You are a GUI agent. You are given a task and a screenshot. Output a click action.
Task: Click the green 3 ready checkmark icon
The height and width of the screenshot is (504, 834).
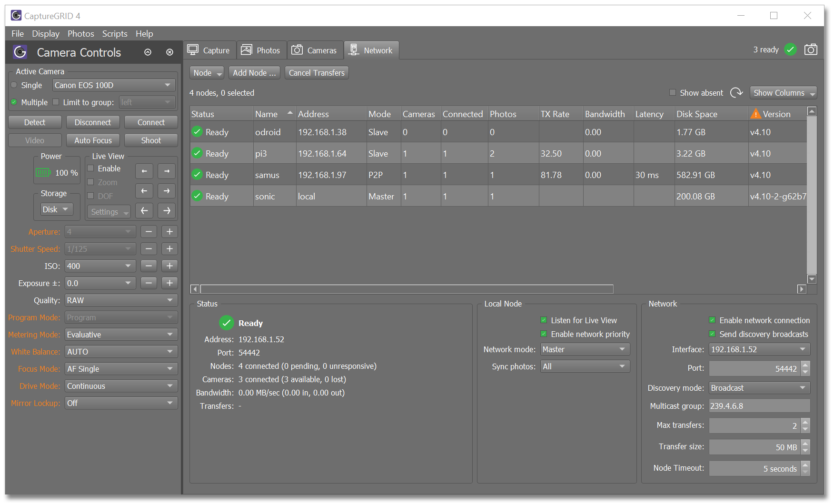[x=791, y=49]
